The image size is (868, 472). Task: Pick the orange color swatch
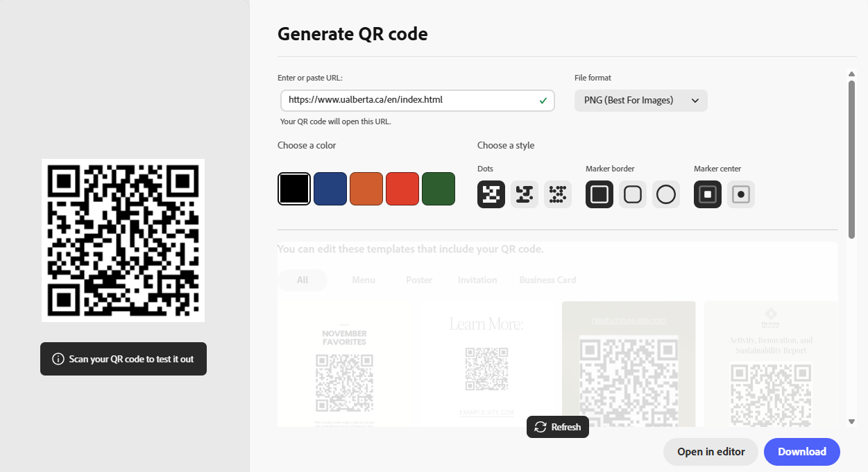tap(366, 189)
